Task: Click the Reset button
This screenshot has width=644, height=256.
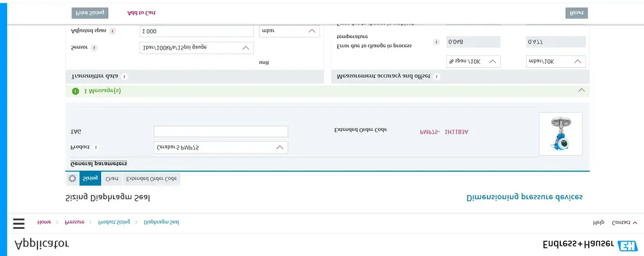Action: pyautogui.click(x=576, y=13)
